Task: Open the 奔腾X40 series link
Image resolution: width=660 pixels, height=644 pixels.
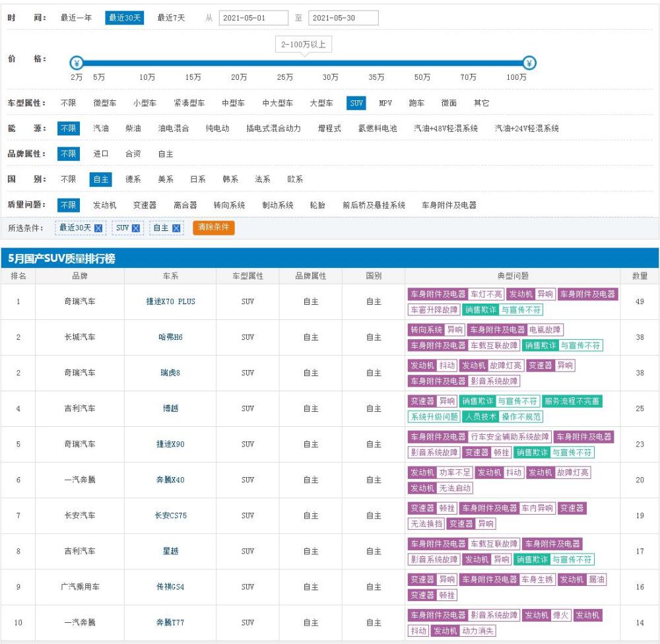Action: pos(170,480)
